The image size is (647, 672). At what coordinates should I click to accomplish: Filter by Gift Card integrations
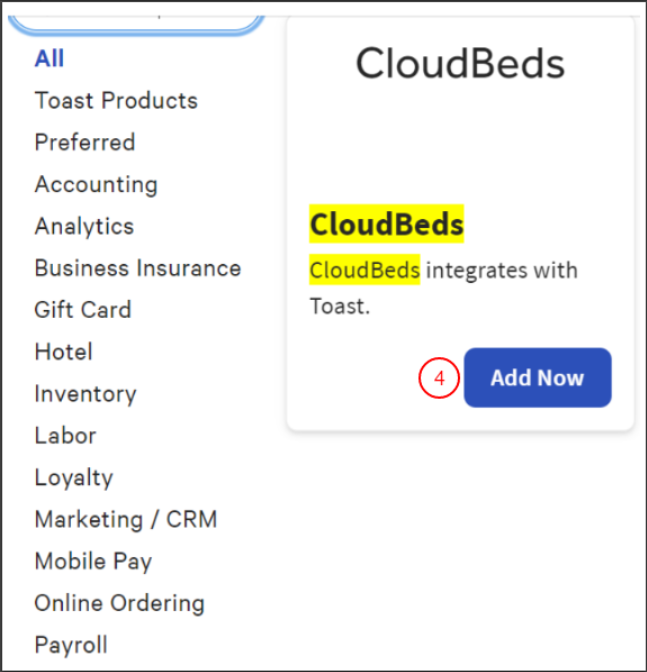(83, 311)
